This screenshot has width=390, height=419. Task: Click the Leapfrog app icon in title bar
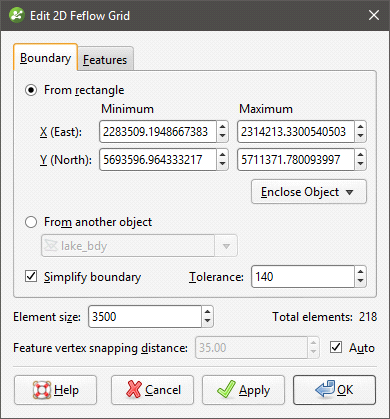pyautogui.click(x=17, y=15)
